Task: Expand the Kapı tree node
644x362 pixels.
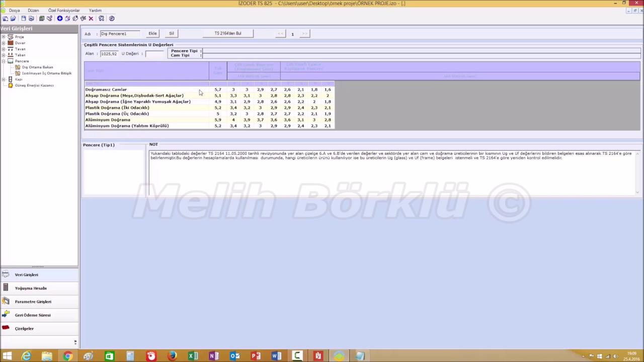Action: pos(4,79)
